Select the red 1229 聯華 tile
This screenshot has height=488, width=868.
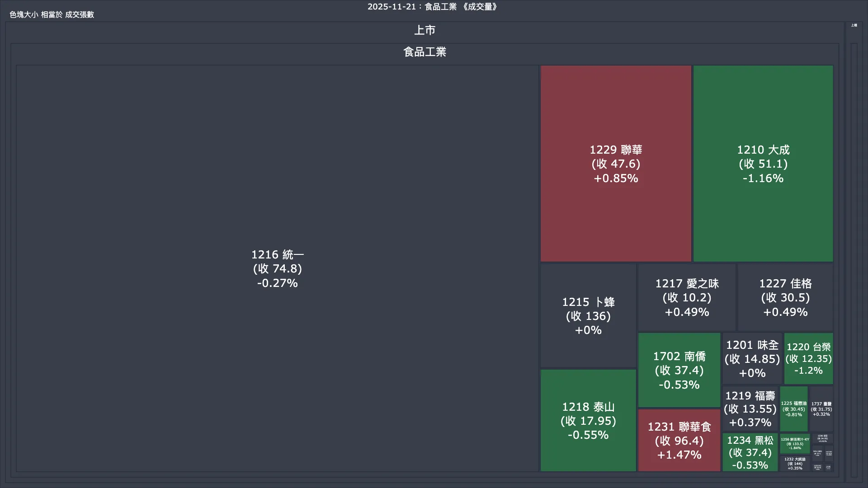pos(615,164)
